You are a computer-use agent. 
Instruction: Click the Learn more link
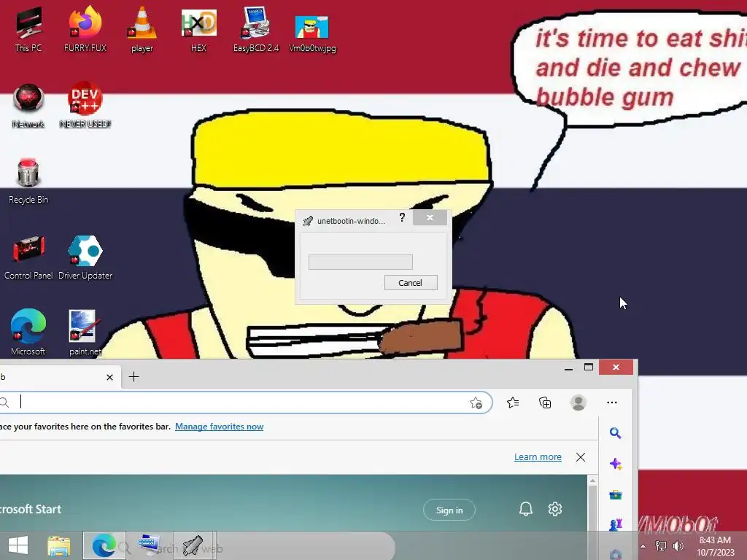point(538,457)
